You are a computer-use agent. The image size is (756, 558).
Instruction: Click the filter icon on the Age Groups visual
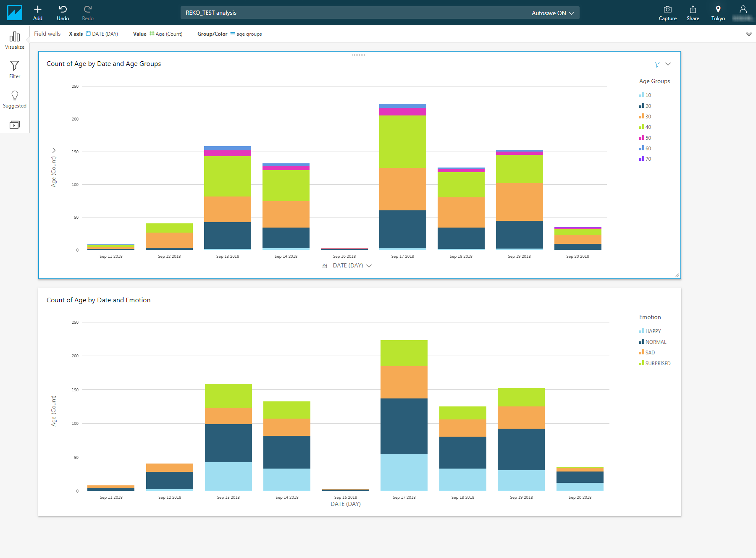(x=657, y=65)
